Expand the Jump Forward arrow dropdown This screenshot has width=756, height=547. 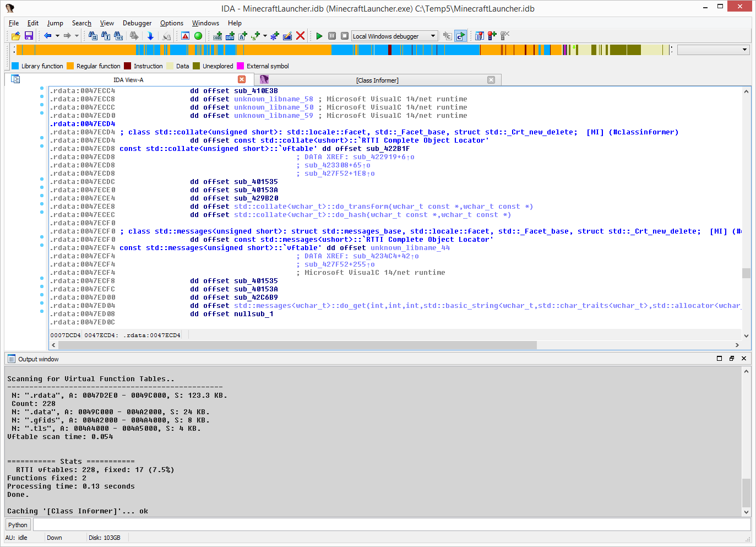[x=77, y=35]
